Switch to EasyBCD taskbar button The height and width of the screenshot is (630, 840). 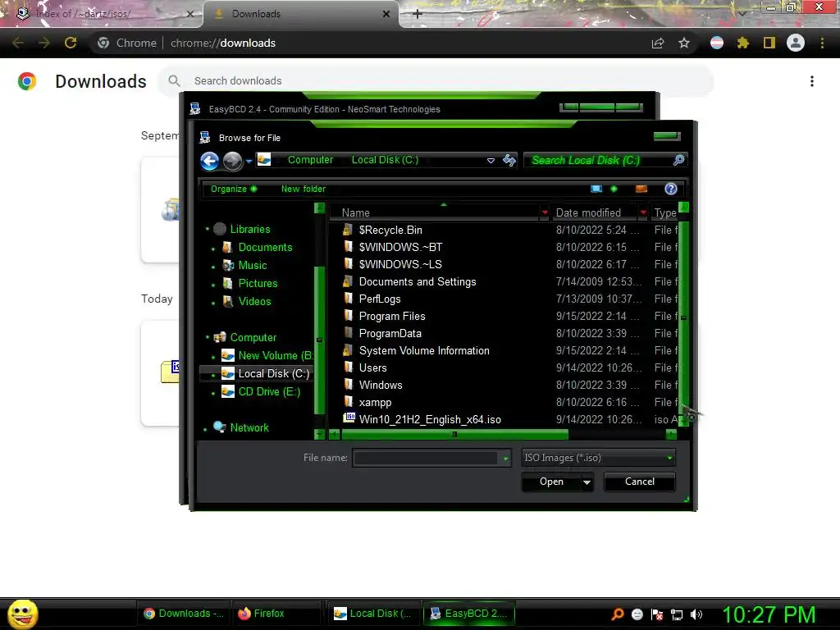pos(468,614)
